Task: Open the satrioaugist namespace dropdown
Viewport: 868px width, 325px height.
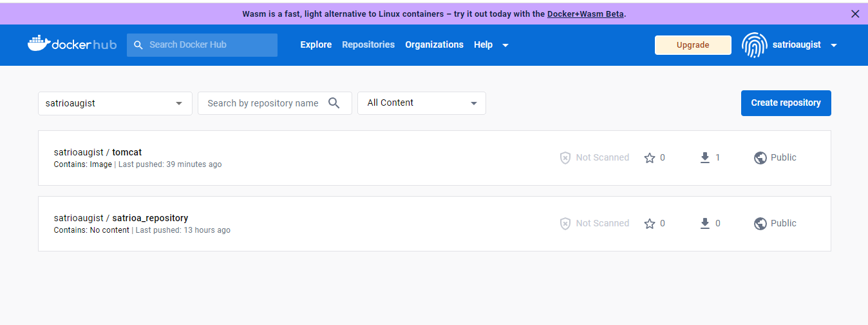Action: (x=115, y=103)
